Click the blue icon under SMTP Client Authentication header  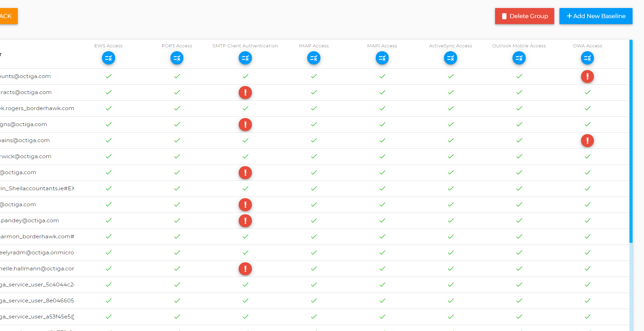[x=245, y=58]
